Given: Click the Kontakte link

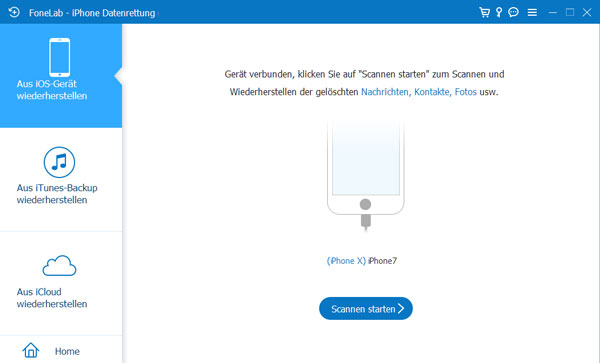Looking at the screenshot, I should point(433,92).
